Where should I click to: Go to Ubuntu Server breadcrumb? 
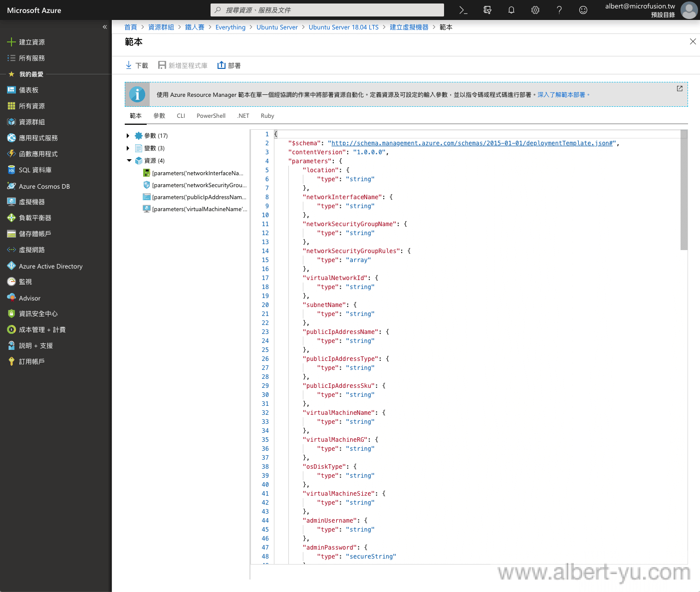277,27
